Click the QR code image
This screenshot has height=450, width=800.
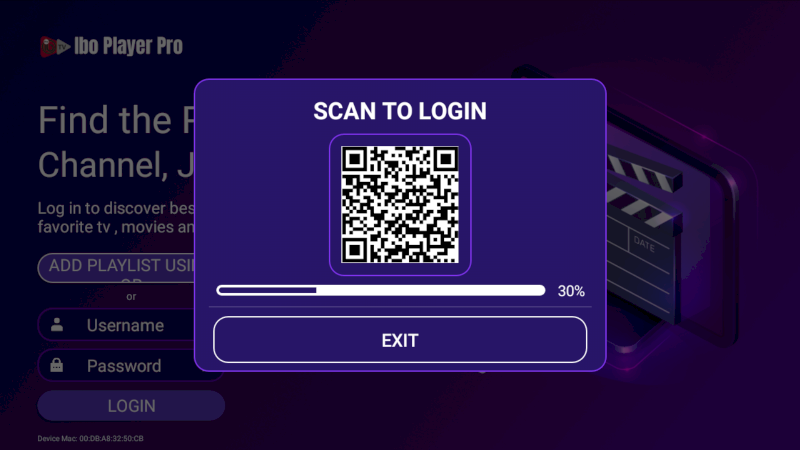click(400, 205)
